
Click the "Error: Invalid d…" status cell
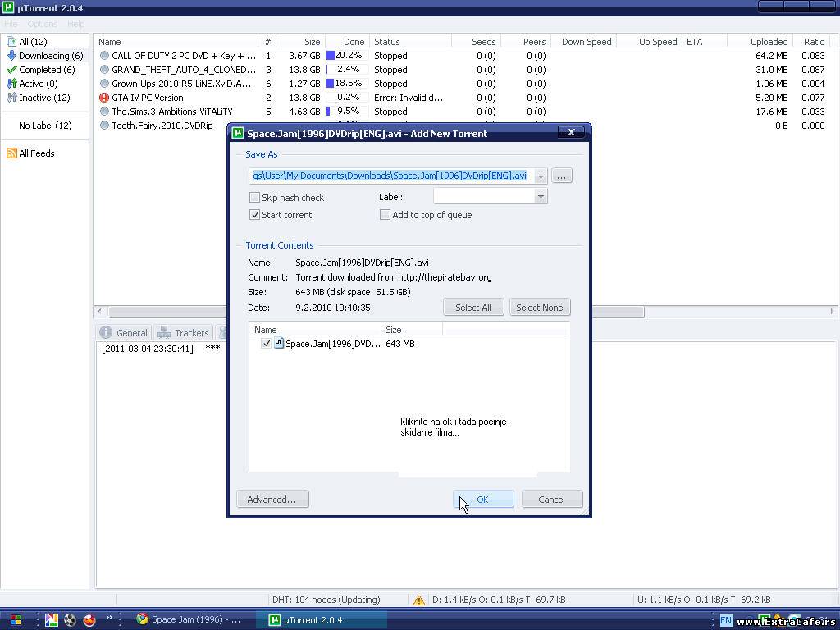[x=409, y=98]
